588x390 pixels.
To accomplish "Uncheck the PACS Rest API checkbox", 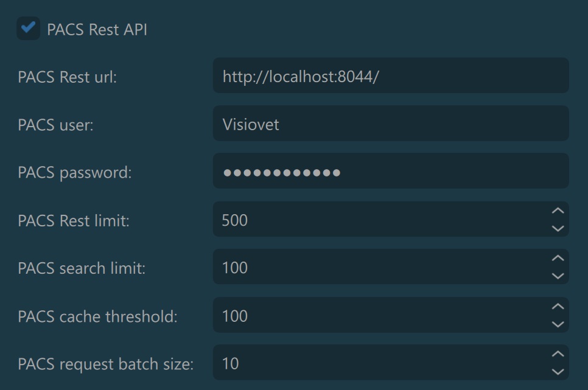I will pyautogui.click(x=28, y=29).
